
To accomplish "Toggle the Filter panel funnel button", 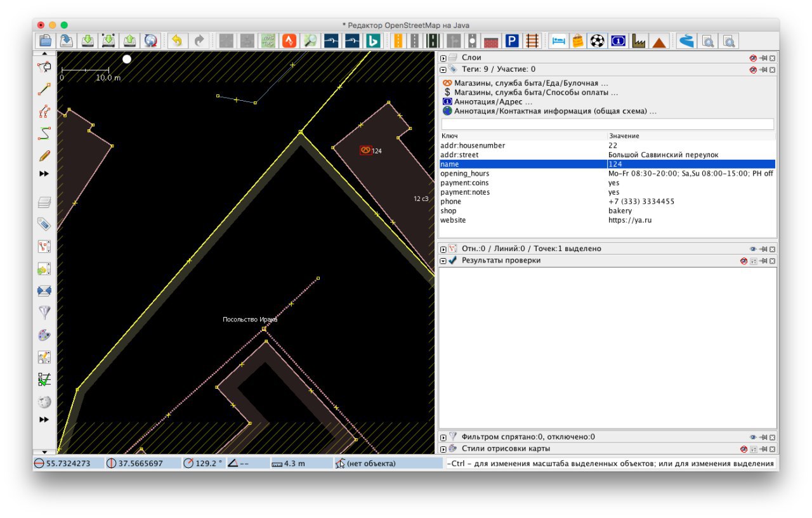I will click(44, 313).
